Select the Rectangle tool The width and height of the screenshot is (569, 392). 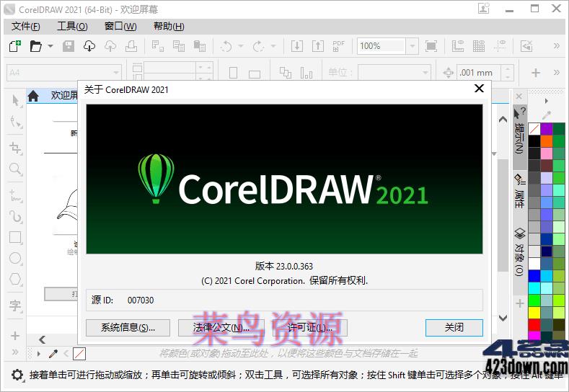click(16, 237)
